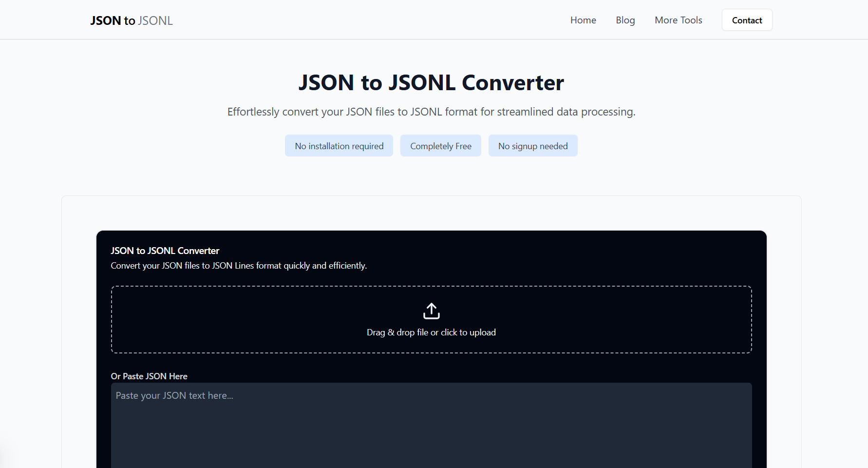Image resolution: width=868 pixels, height=468 pixels.
Task: Click the JSONL part of the logo
Action: tap(155, 20)
